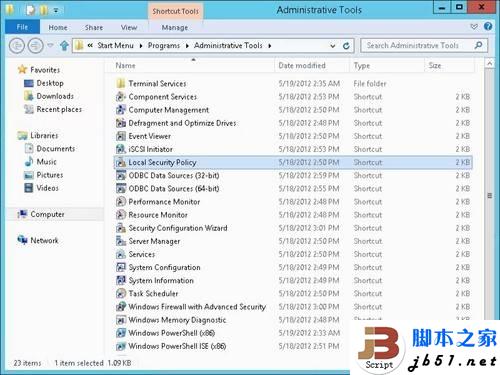Click the Terminal Services folder icon

pyautogui.click(x=121, y=83)
